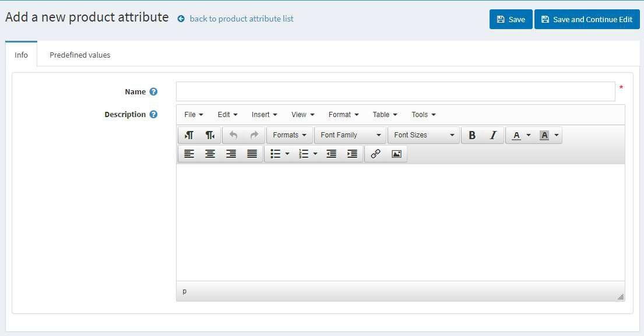Open the Edit menu in editor

227,115
